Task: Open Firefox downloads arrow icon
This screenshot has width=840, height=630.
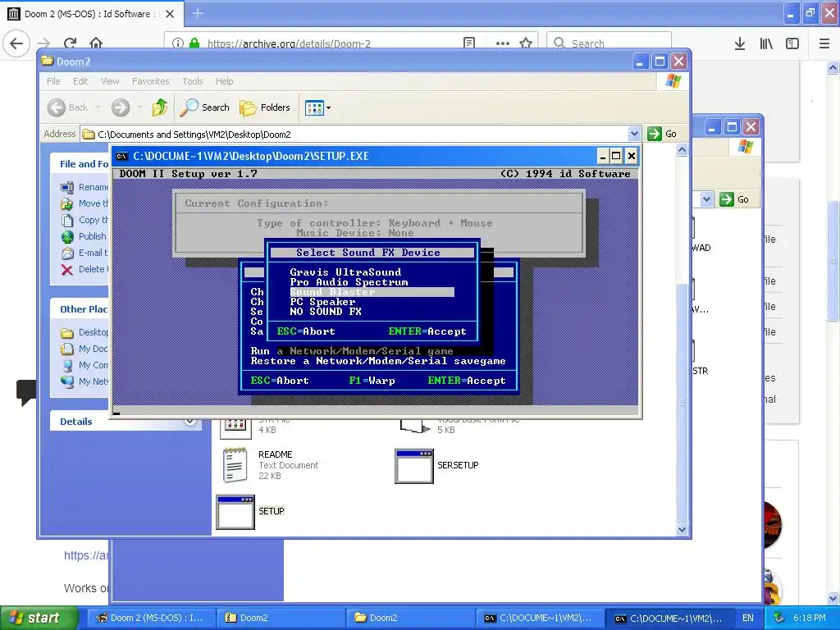Action: pyautogui.click(x=740, y=43)
